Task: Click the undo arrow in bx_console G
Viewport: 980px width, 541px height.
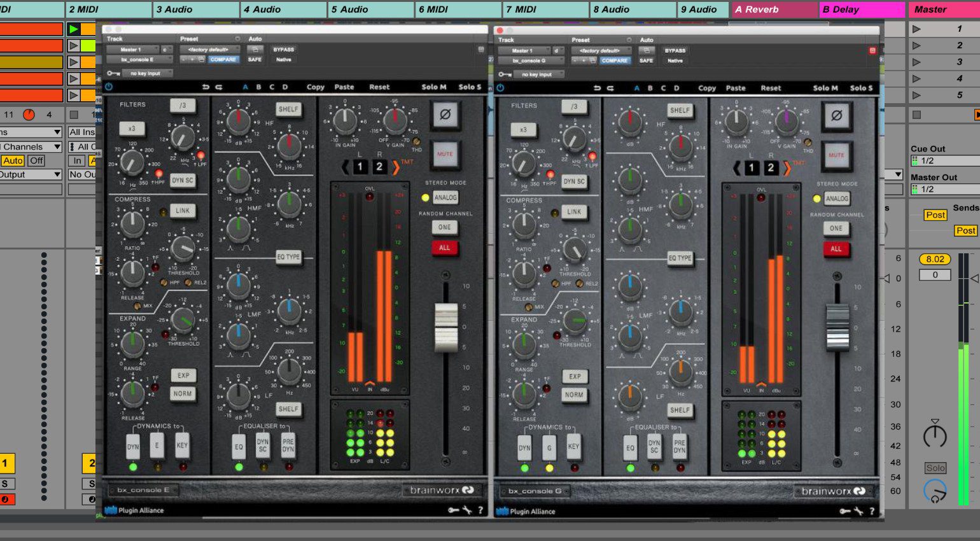Action: pos(597,88)
